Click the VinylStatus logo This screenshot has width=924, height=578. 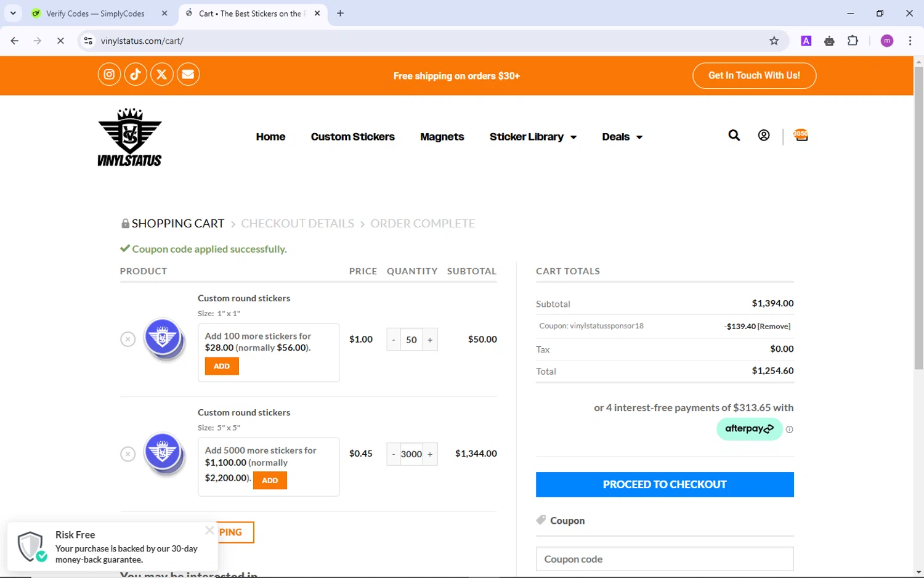(x=130, y=137)
